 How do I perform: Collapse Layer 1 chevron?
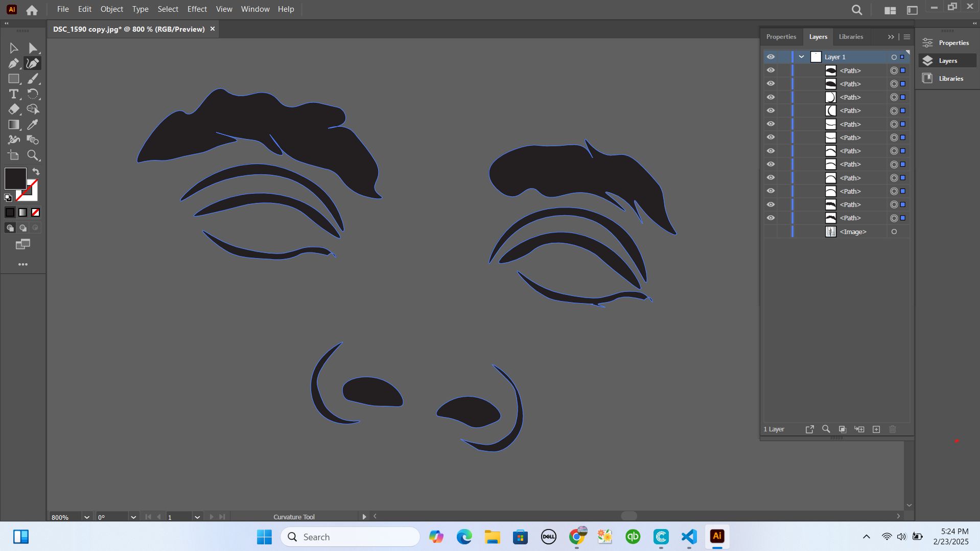tap(802, 57)
